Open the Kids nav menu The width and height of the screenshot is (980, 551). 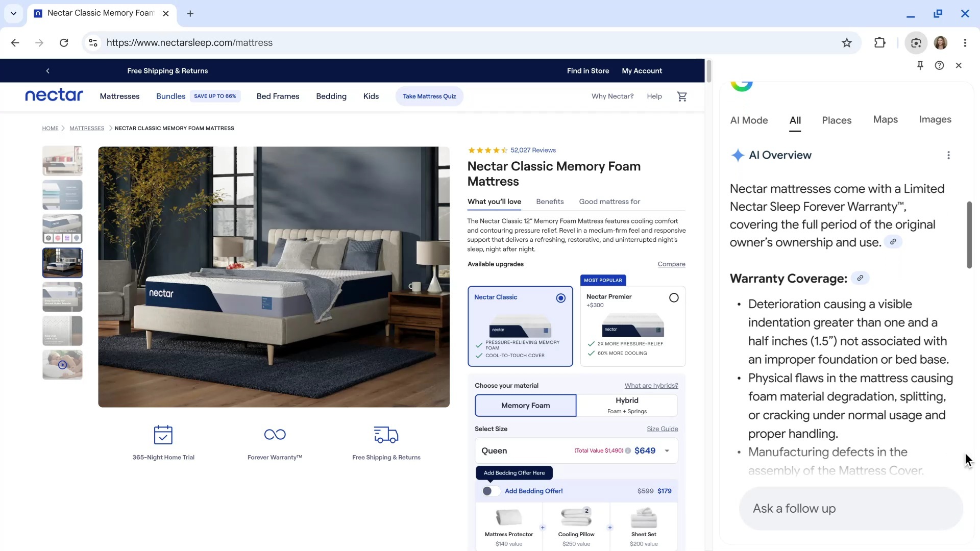[371, 96]
